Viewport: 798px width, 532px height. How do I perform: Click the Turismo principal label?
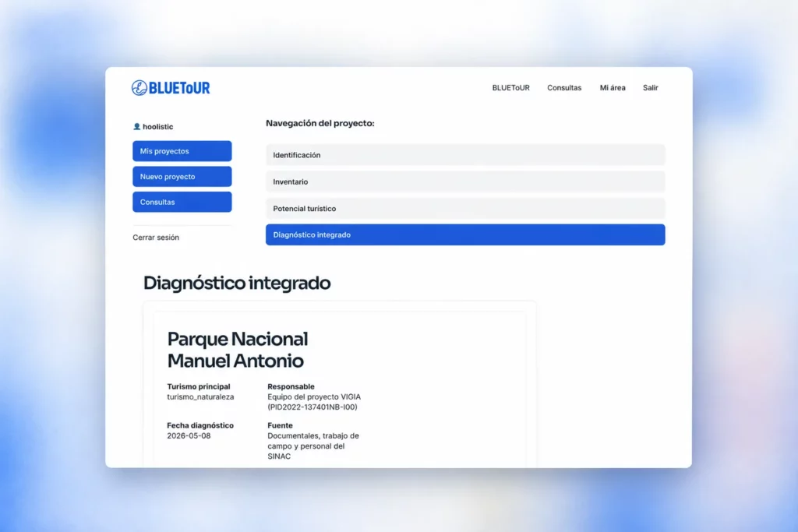pos(199,386)
